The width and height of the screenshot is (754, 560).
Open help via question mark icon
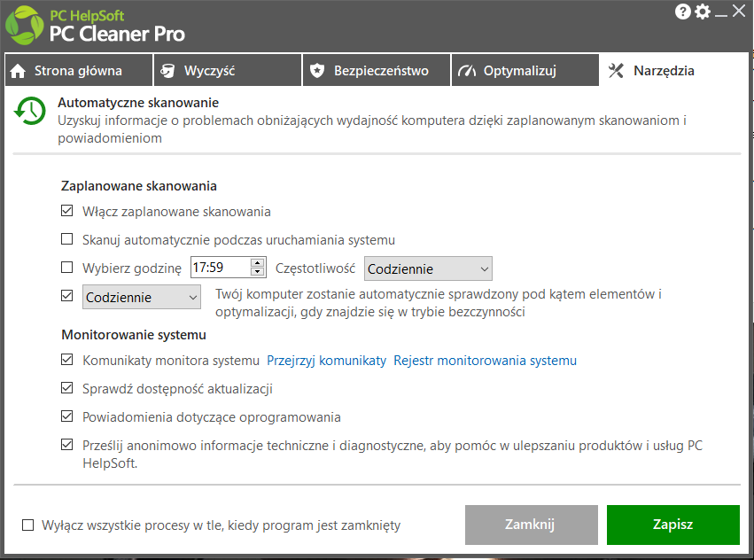683,12
